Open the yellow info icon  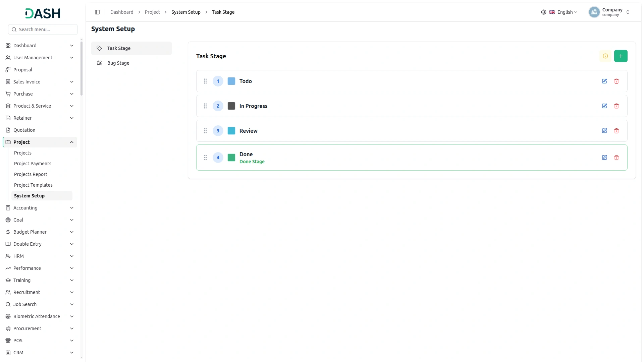pyautogui.click(x=605, y=56)
